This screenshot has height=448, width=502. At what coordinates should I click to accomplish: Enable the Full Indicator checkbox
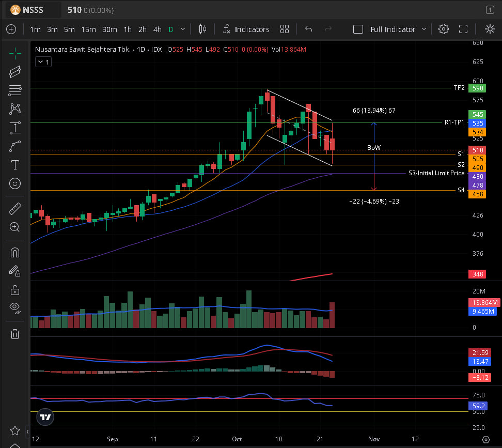(358, 29)
